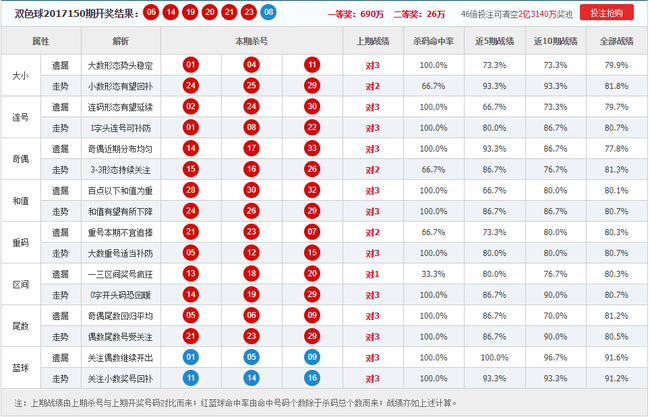Click the 重码 attribute cell

coord(21,242)
